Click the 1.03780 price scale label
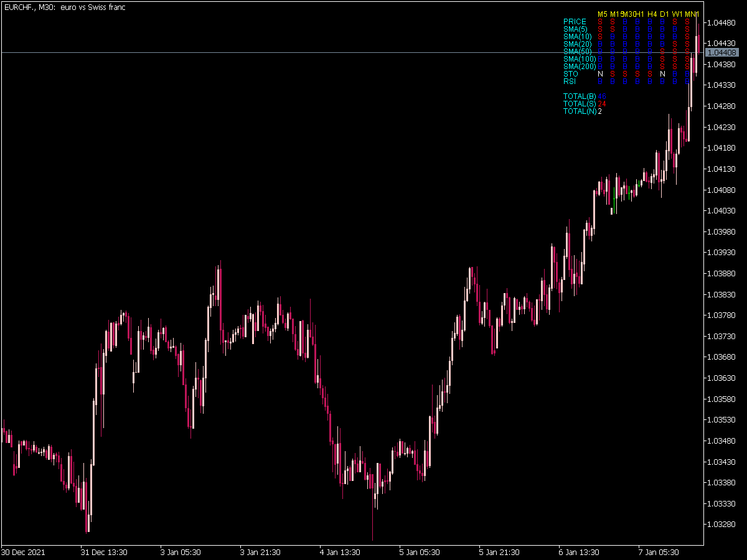 pos(720,315)
